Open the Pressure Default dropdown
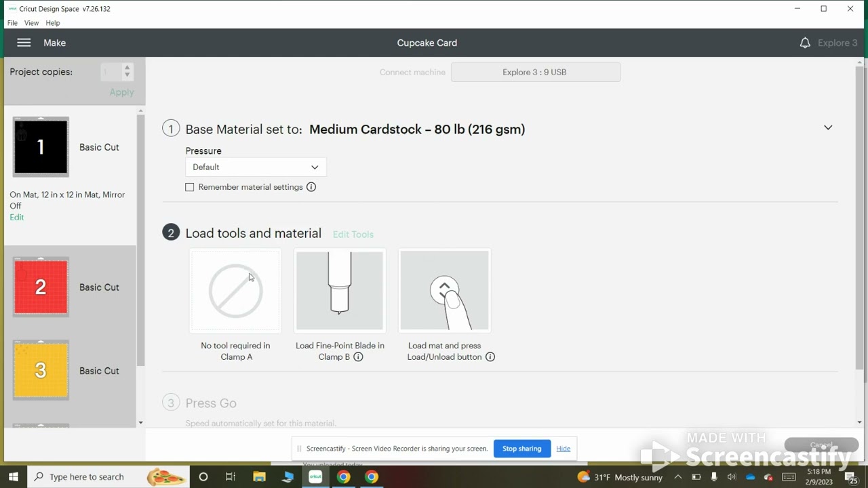Screen dimensions: 868x488 (256, 167)
